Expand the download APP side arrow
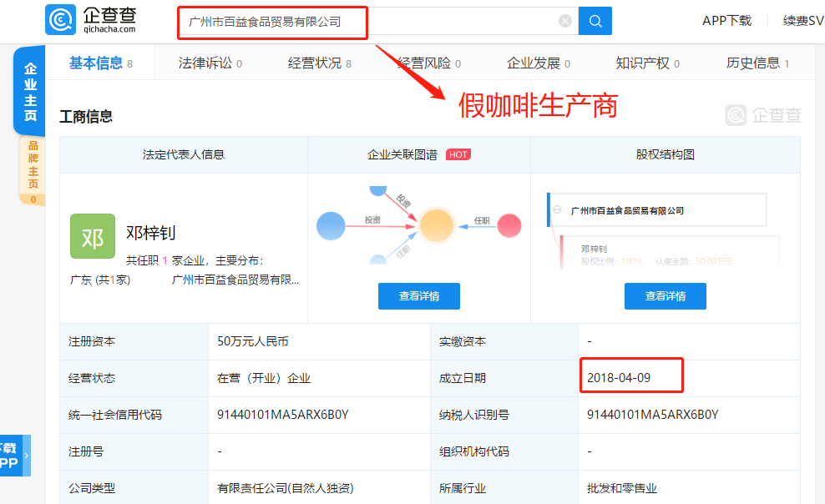This screenshot has height=504, width=825. point(27,455)
